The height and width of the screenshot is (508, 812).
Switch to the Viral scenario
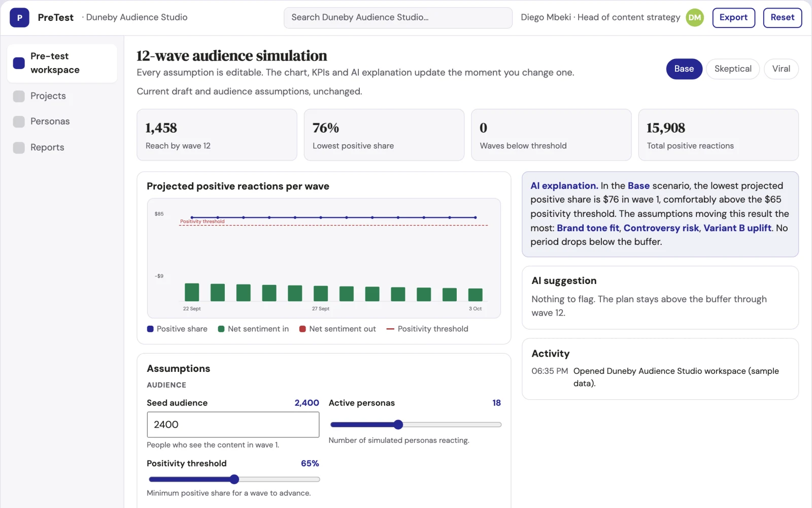(x=781, y=69)
